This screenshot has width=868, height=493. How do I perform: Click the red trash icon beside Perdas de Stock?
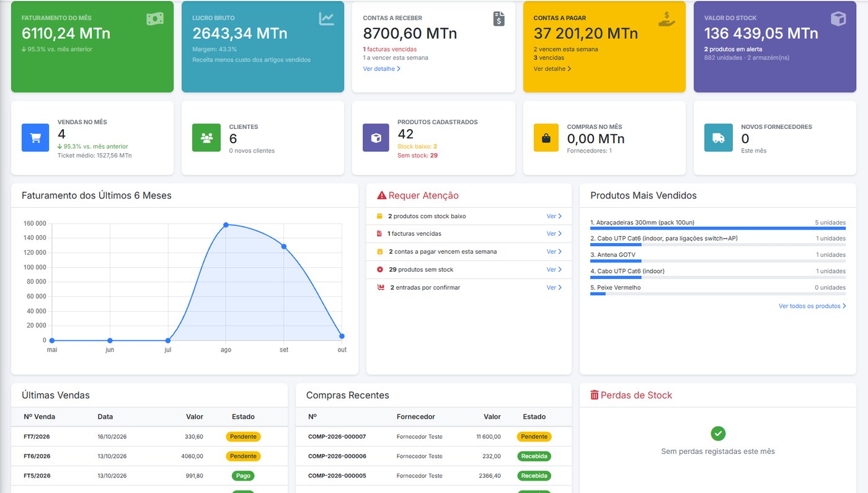(x=595, y=395)
